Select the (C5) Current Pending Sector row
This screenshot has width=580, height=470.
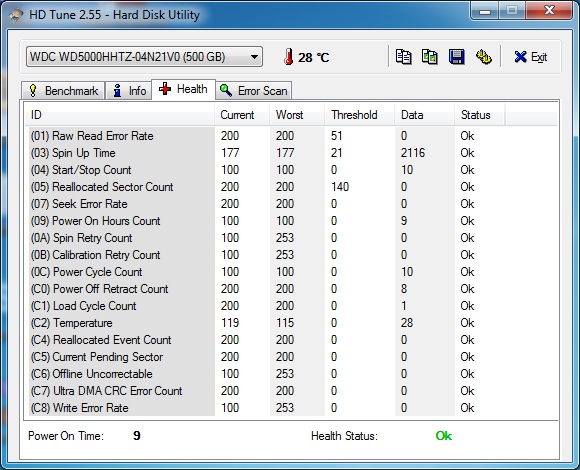pos(291,357)
